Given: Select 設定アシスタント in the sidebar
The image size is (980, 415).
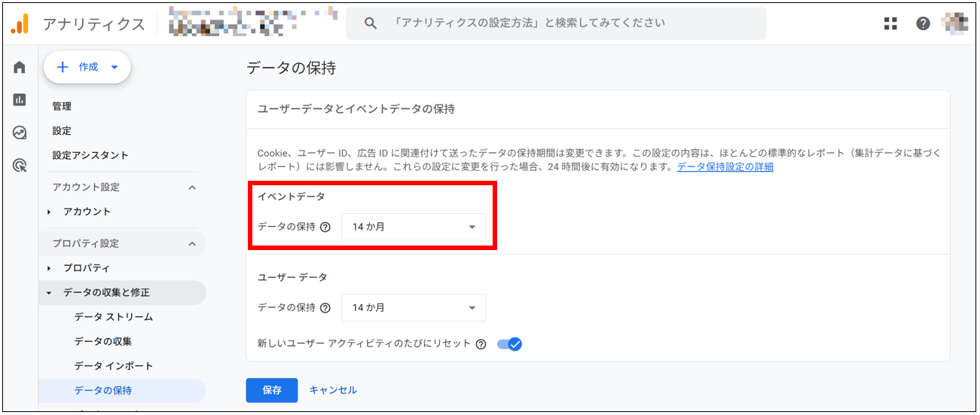Looking at the screenshot, I should [90, 155].
